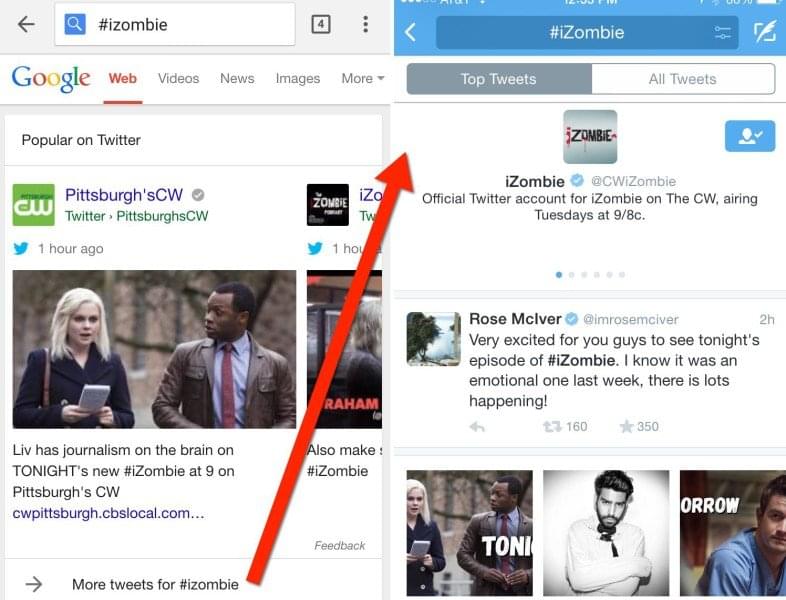
Task: Click the Rose McIver name
Action: [515, 319]
